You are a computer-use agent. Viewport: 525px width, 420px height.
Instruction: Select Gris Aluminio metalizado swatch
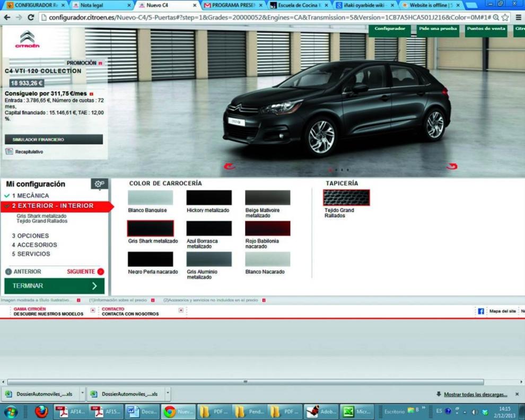click(x=209, y=259)
